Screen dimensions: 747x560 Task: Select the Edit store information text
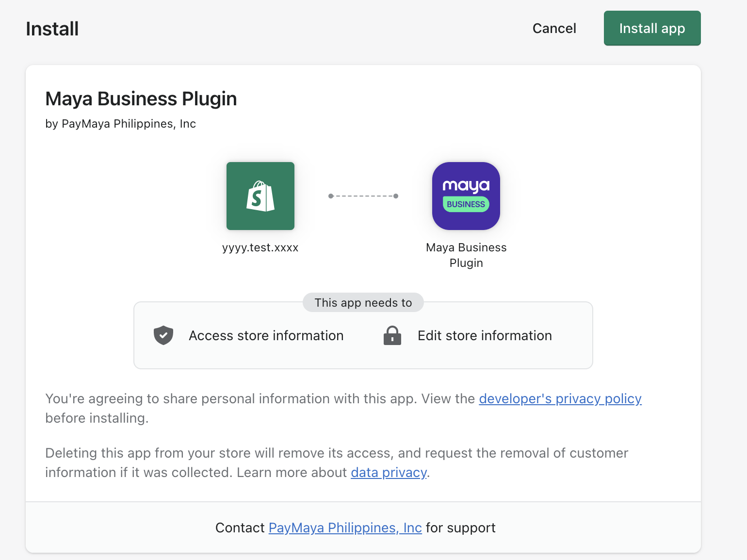click(x=485, y=335)
